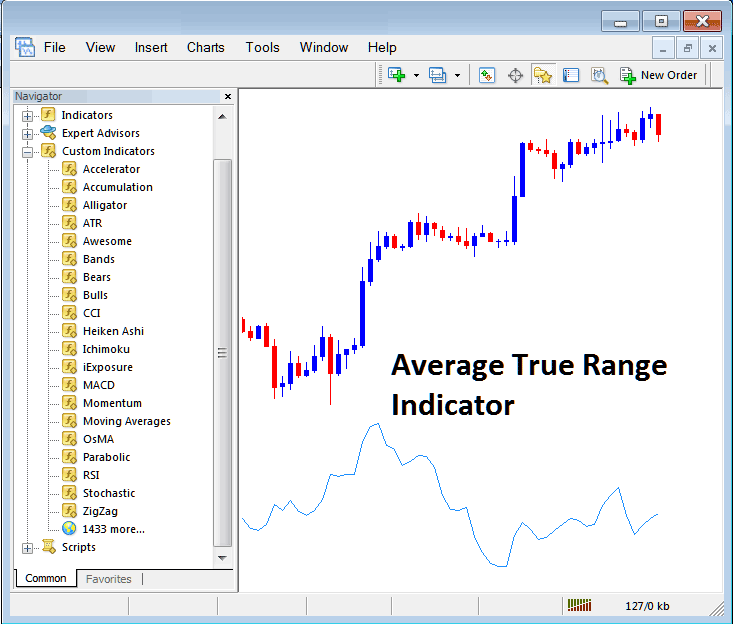
Task: Open the New Chart dropdown arrow
Action: click(x=416, y=75)
